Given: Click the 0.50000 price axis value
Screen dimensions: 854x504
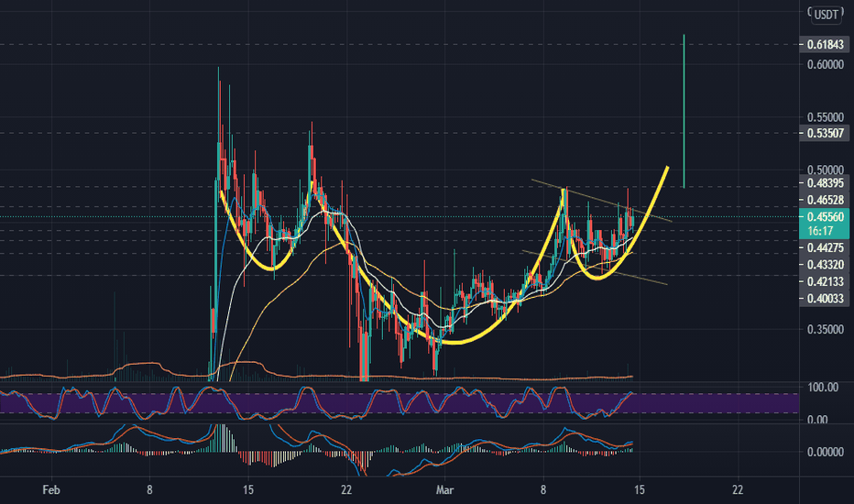Looking at the screenshot, I should 825,170.
